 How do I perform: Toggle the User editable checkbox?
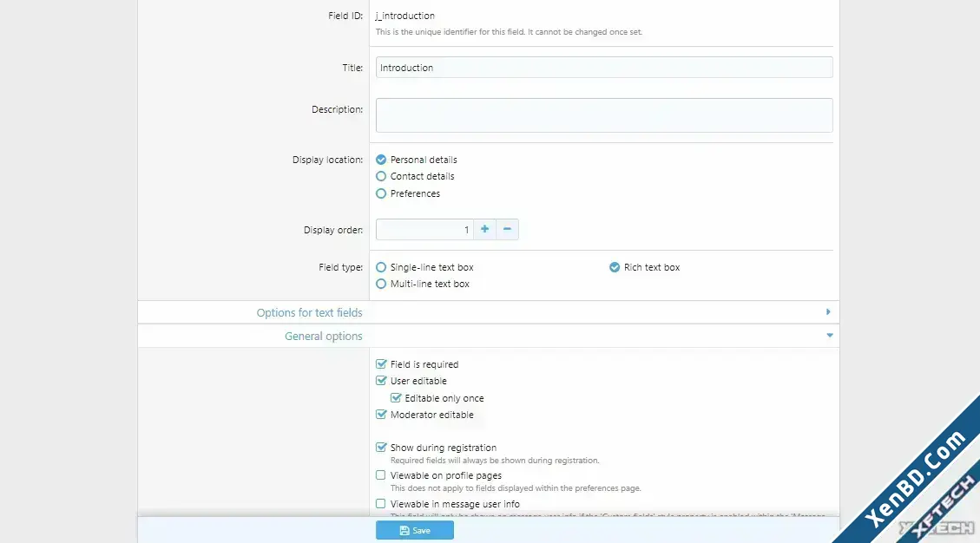click(x=380, y=381)
